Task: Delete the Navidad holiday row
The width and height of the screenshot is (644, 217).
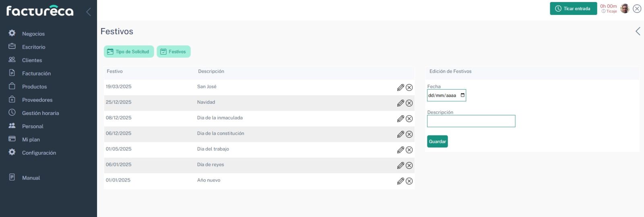Action: [409, 103]
